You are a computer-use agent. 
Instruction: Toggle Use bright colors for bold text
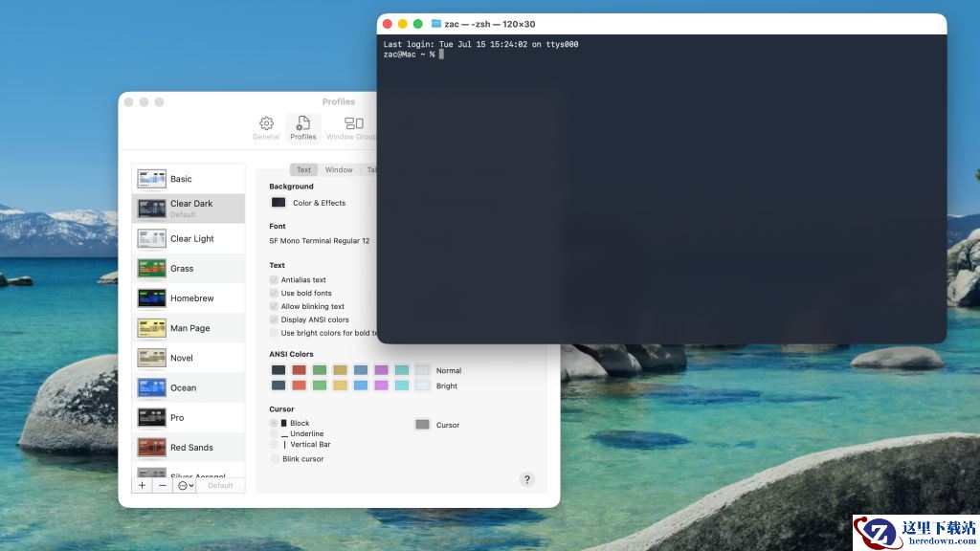(274, 333)
